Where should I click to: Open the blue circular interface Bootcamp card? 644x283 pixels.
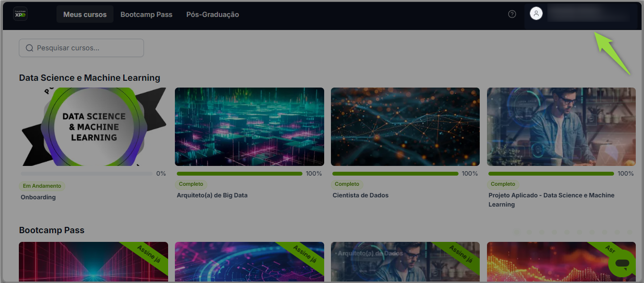[x=249, y=262]
